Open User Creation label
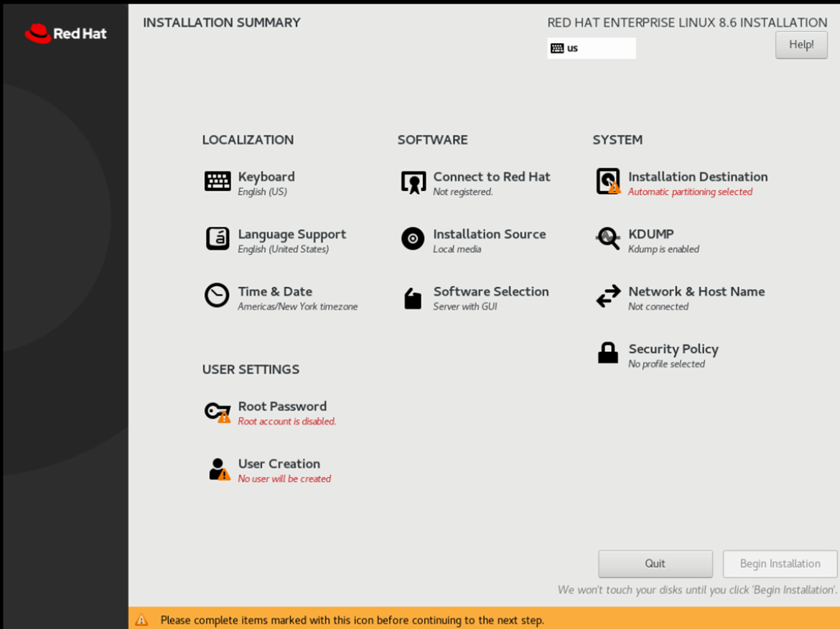The width and height of the screenshot is (840, 629). click(x=279, y=463)
